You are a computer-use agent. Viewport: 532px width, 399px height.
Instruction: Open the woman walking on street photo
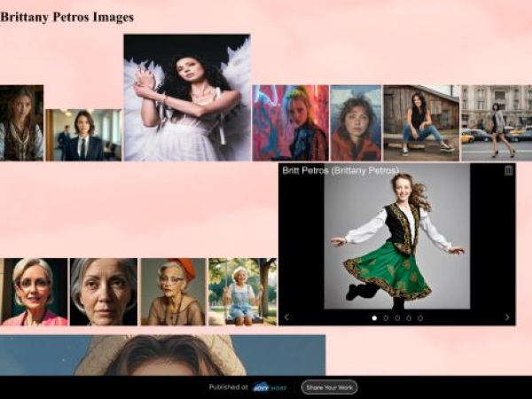point(496,122)
